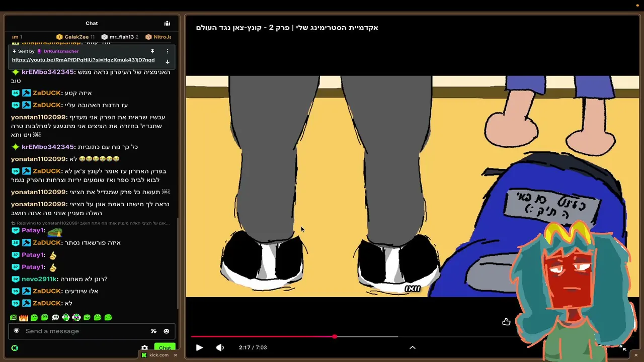
Task: Open DrKuntzmacher's profile from the pinned message
Action: 61,51
